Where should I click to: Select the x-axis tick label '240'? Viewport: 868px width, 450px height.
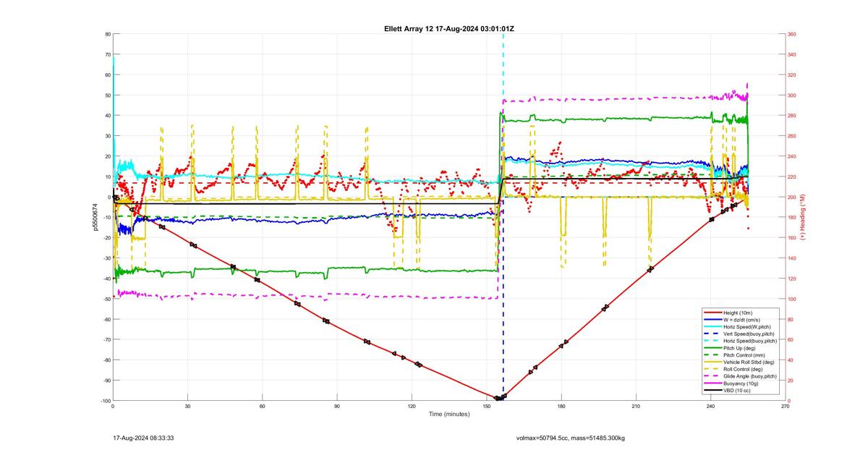point(710,407)
